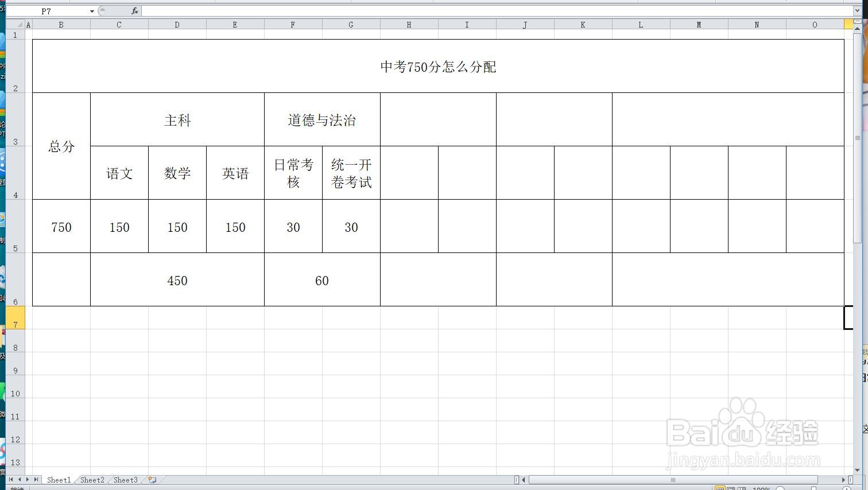868x490 pixels.
Task: Switch to Sheet2 tab
Action: [92, 480]
